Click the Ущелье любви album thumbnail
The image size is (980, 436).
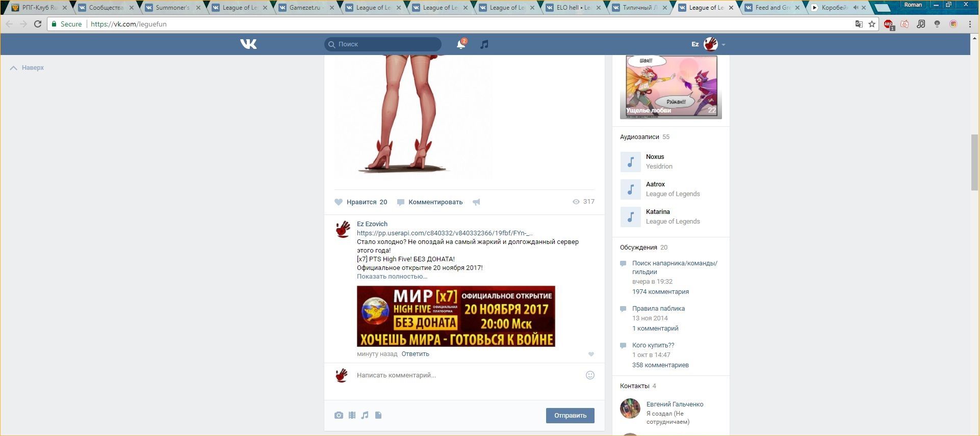[x=671, y=87]
